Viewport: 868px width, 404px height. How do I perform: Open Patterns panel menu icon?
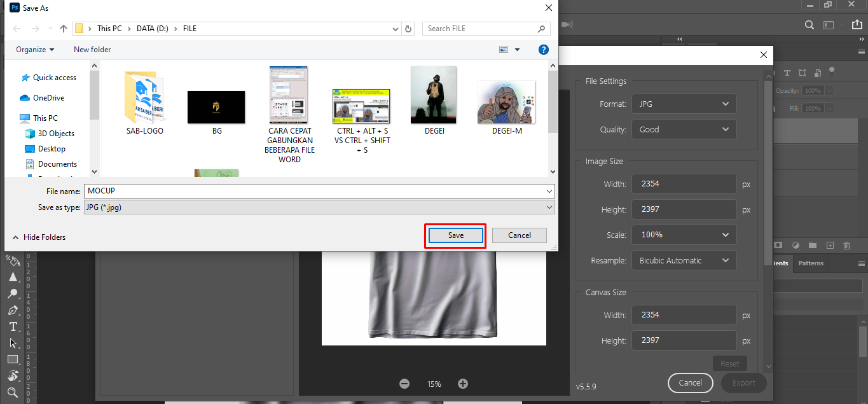click(x=862, y=263)
